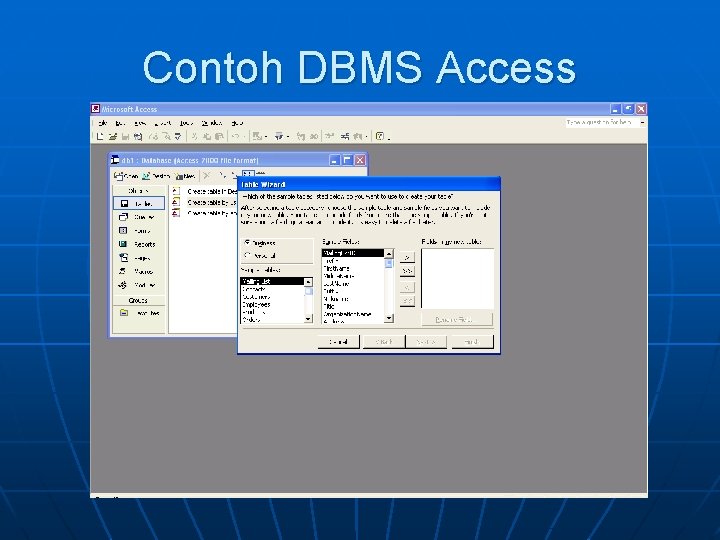Click the add all fields >> button
720x540 pixels.
pos(407,271)
